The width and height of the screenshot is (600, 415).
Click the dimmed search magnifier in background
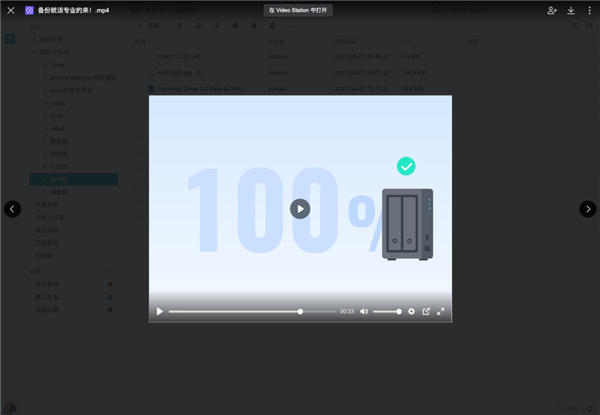pos(436,10)
